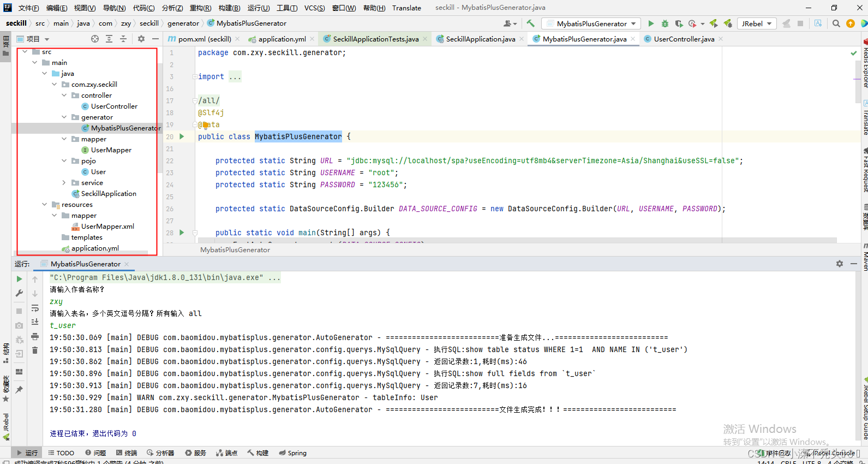Open the 重构(R) menu
The image size is (868, 464).
[x=200, y=8]
